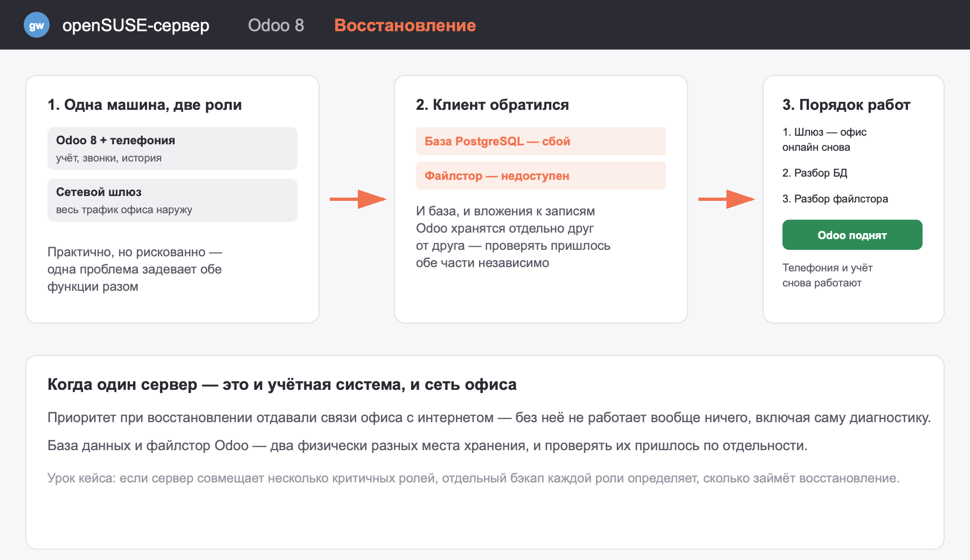Click heading 1. Одна машина, две роли

[144, 104]
